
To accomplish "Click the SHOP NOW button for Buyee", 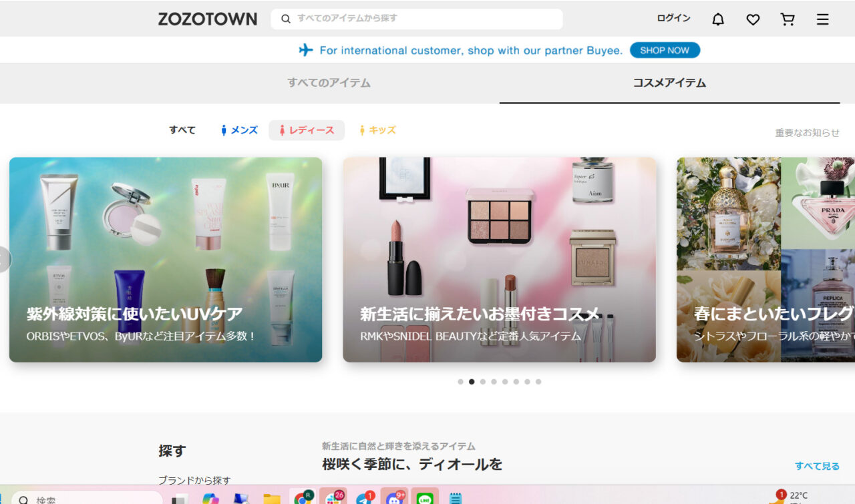I will tap(665, 50).
